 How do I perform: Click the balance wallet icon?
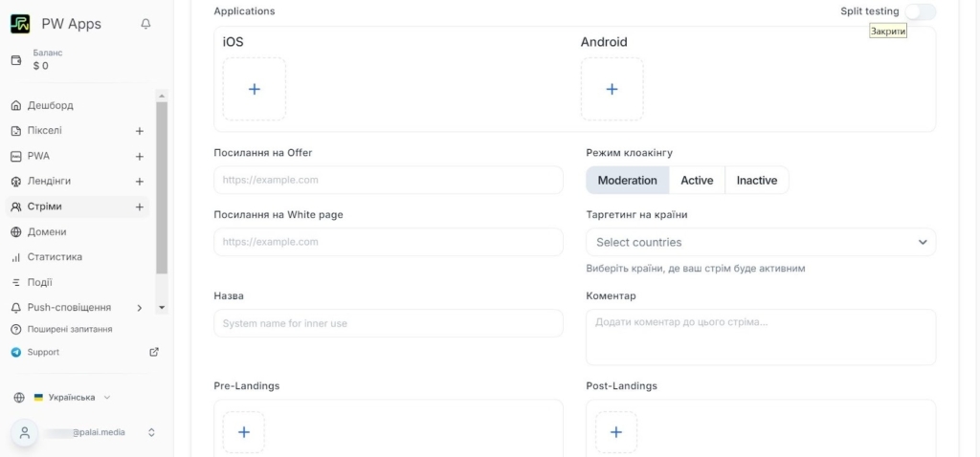(x=16, y=60)
